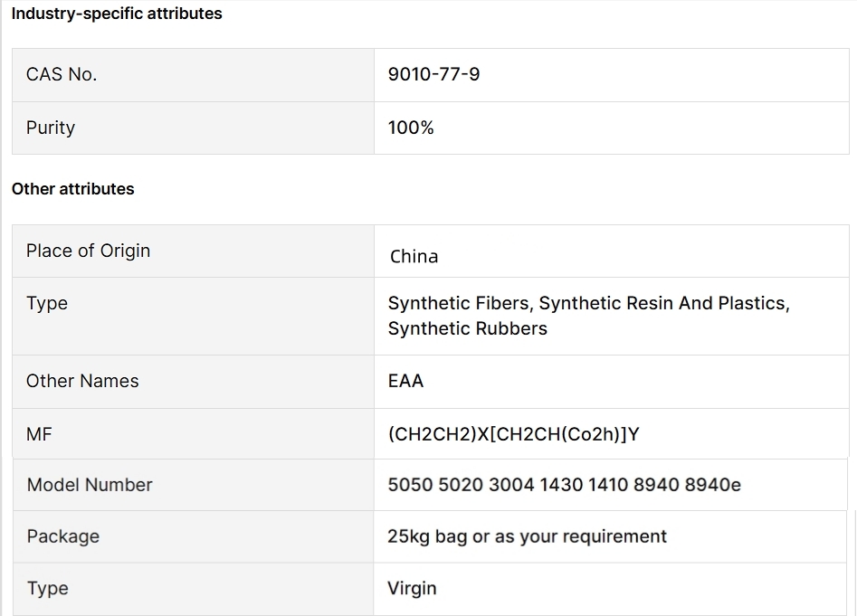Click the 25kg bag package value
Viewport: 857px width, 616px height.
tap(527, 536)
